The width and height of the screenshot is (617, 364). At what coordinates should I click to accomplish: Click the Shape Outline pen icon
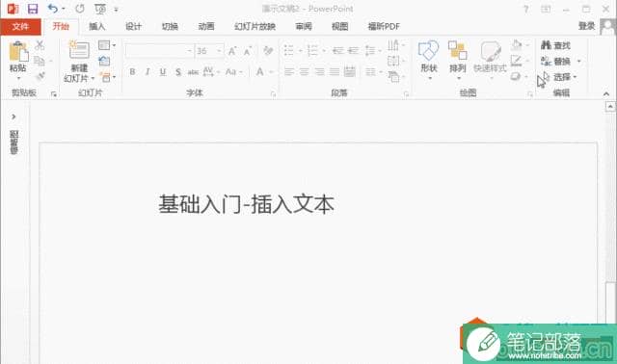click(x=517, y=61)
